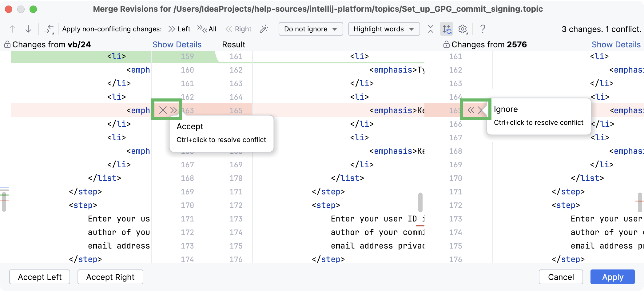
Task: Apply All non-conflicting changes
Action: tap(207, 29)
